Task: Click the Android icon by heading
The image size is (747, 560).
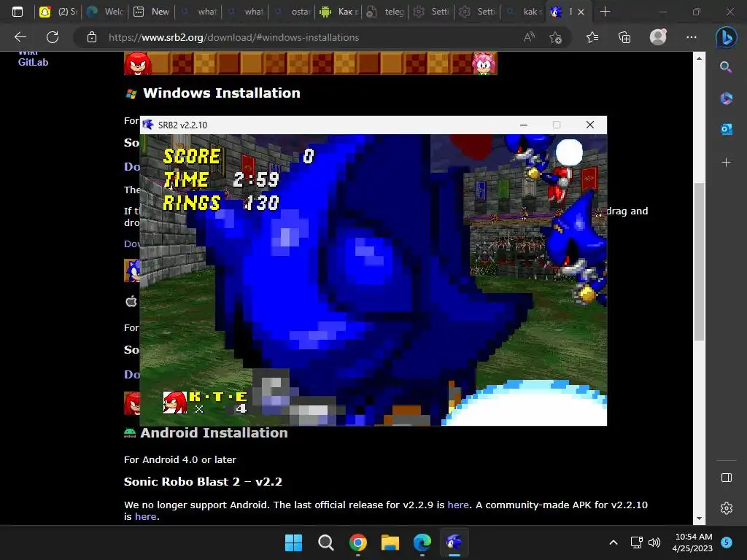Action: pos(130,433)
